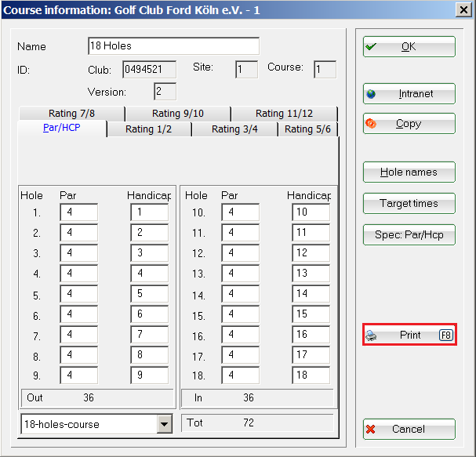Image resolution: width=476 pixels, height=457 pixels.
Task: Click the Par field for hole 16
Action: [241, 335]
